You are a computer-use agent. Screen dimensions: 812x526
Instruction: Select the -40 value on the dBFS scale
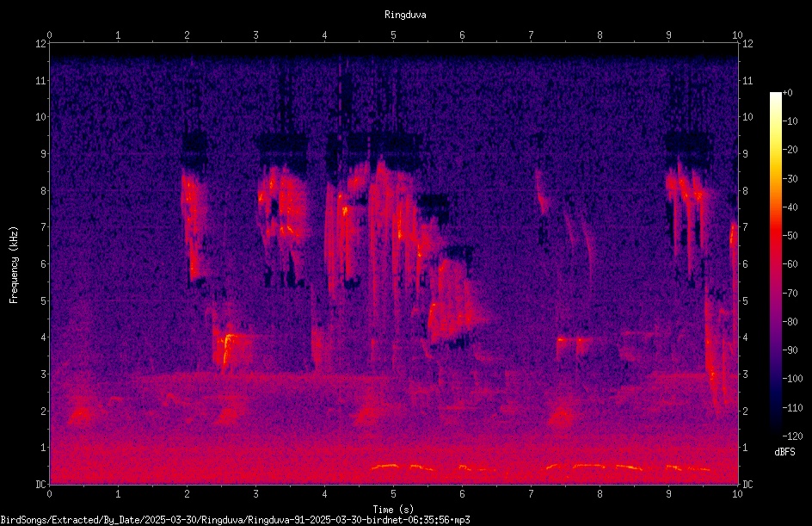coord(790,207)
